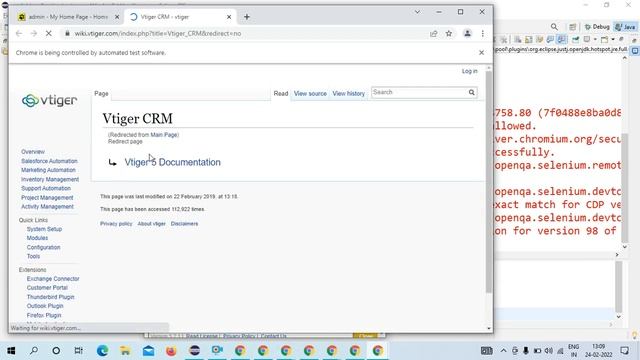The image size is (640, 360).
Task: Open Chrome three-dot menu
Action: [483, 33]
